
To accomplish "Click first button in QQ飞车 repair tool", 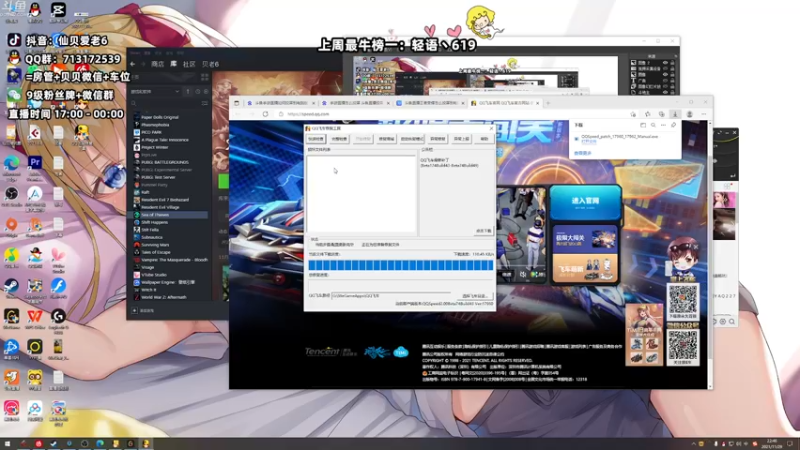I will [315, 139].
